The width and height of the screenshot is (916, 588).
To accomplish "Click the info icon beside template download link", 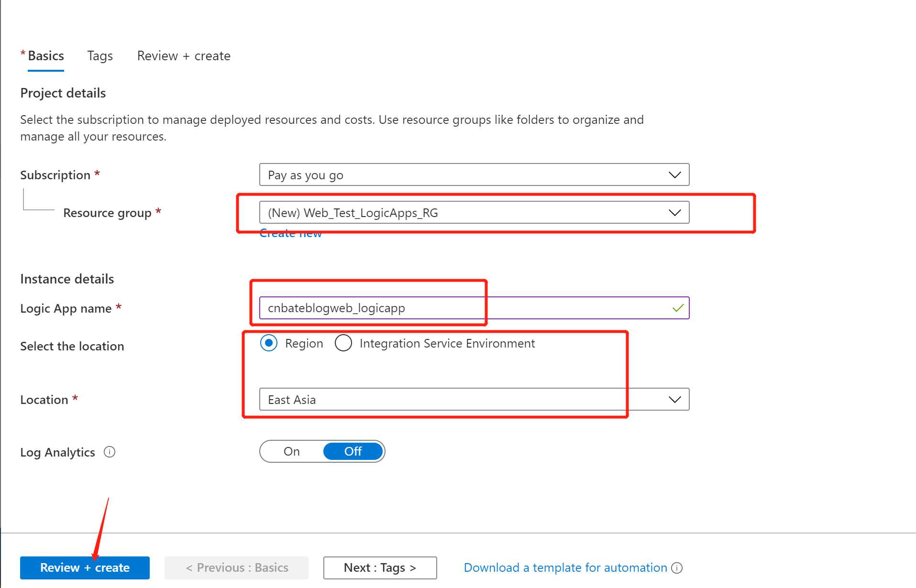I will 677,568.
